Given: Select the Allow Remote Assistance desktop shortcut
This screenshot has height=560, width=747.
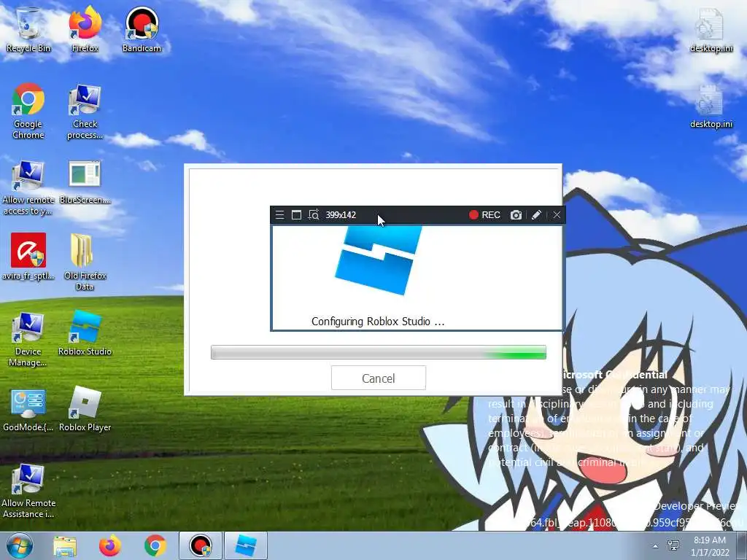Looking at the screenshot, I should [x=28, y=491].
